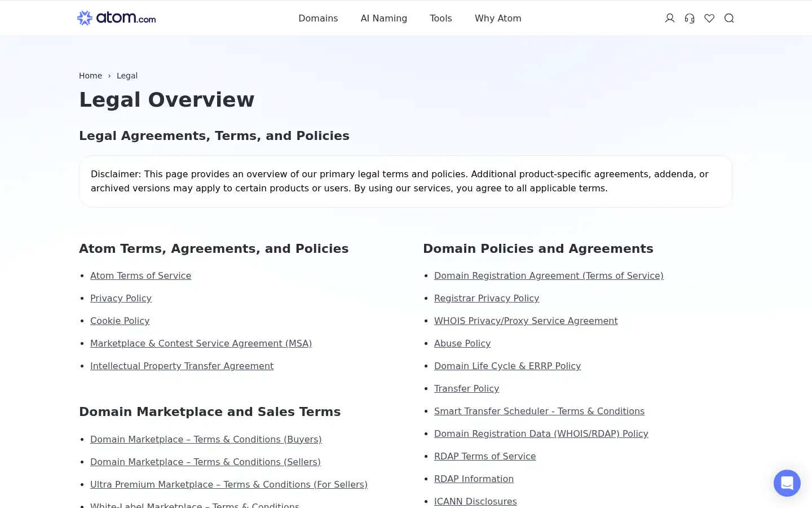The width and height of the screenshot is (812, 508).
Task: Open ICANN Disclosures link
Action: pyautogui.click(x=475, y=501)
